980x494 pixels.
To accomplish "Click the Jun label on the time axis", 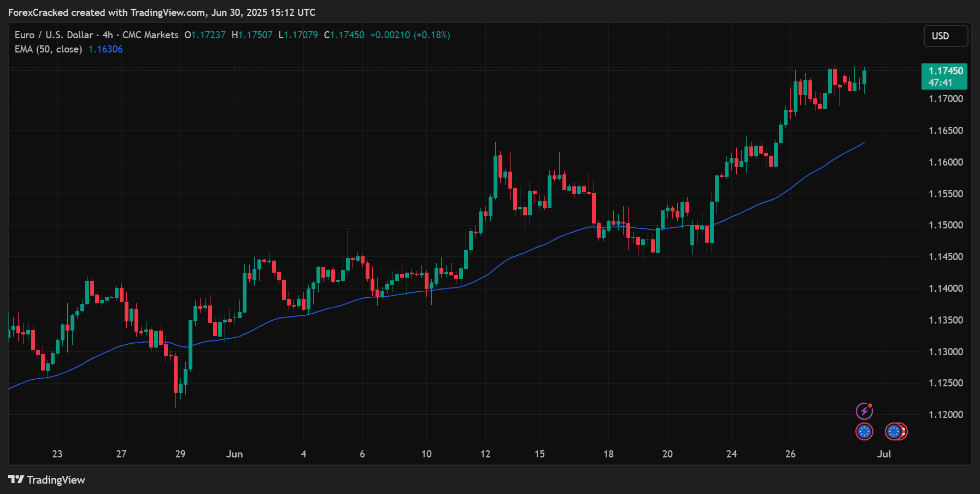I will click(x=236, y=454).
